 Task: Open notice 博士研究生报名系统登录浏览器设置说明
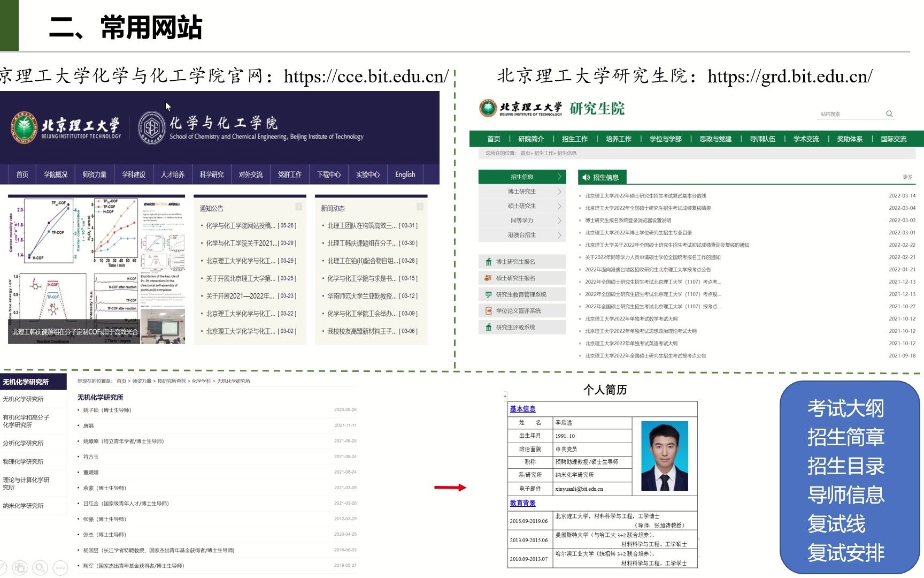[x=628, y=220]
